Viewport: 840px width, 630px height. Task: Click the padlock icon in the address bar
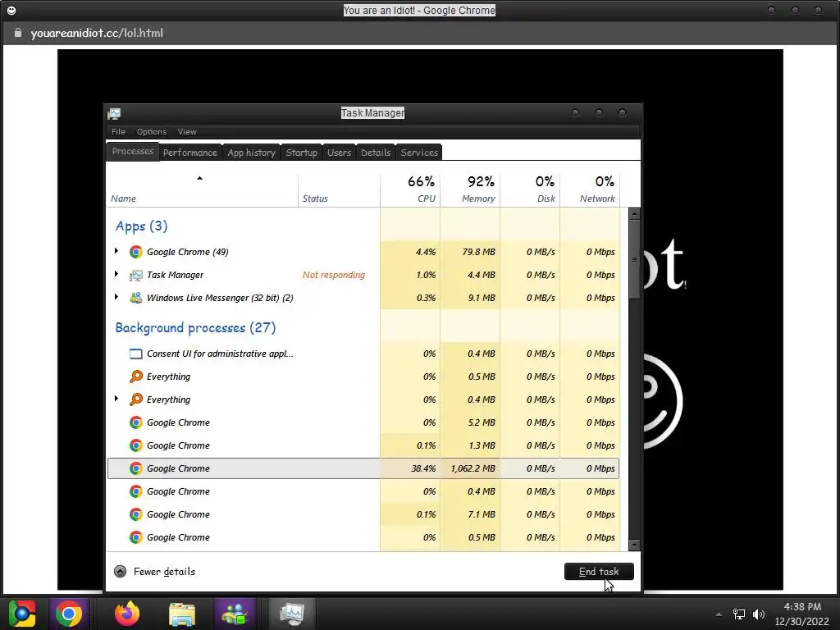(x=18, y=33)
